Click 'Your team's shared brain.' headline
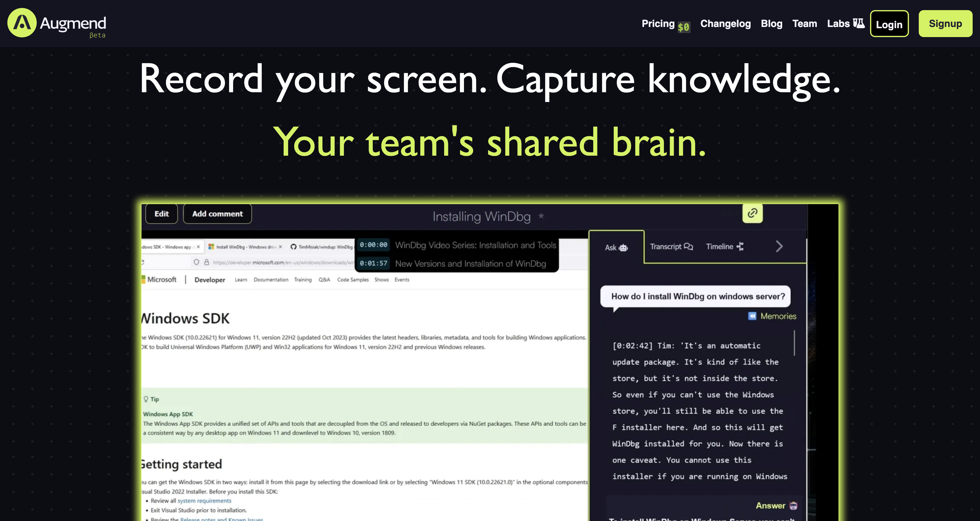Screen dimensions: 980x521 pos(490,142)
